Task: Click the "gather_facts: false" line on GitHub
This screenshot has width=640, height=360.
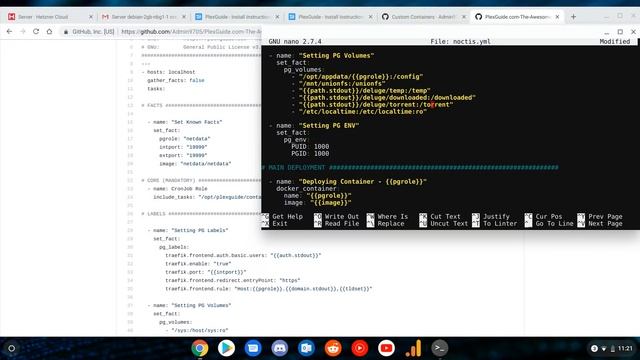Action: (176, 80)
